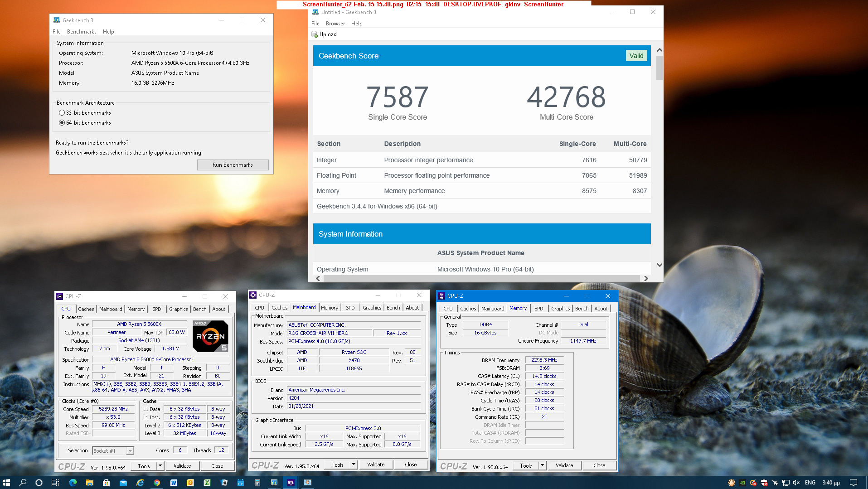The width and height of the screenshot is (868, 489).
Task: Open the Mail app from the taskbar
Action: (x=123, y=483)
